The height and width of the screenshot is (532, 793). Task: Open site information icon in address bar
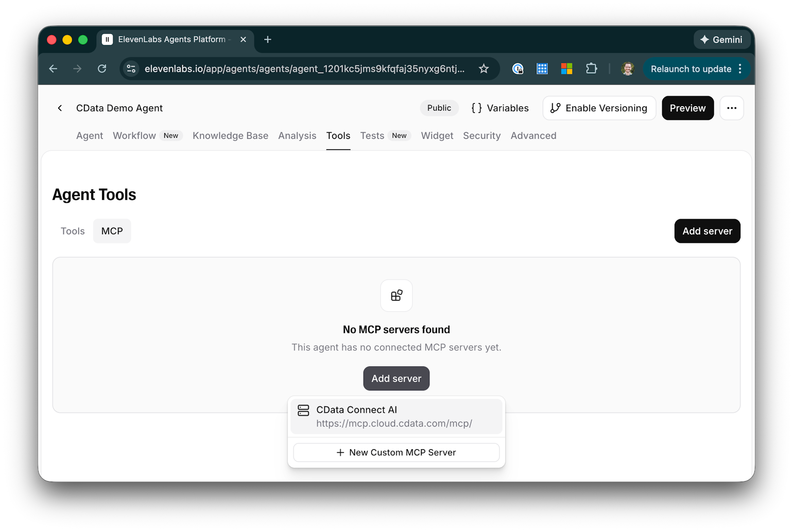[x=131, y=69]
